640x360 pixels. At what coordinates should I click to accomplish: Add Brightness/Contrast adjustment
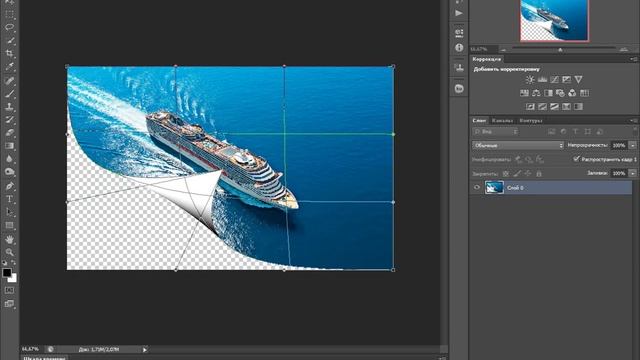530,80
